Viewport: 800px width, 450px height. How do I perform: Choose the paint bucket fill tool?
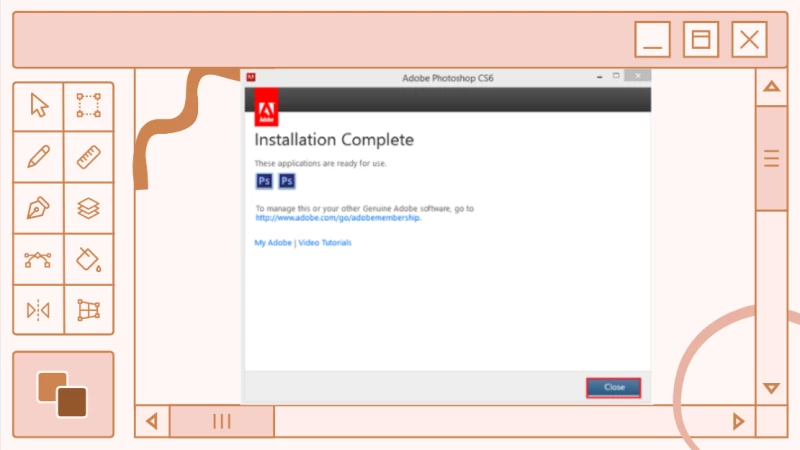tap(89, 260)
